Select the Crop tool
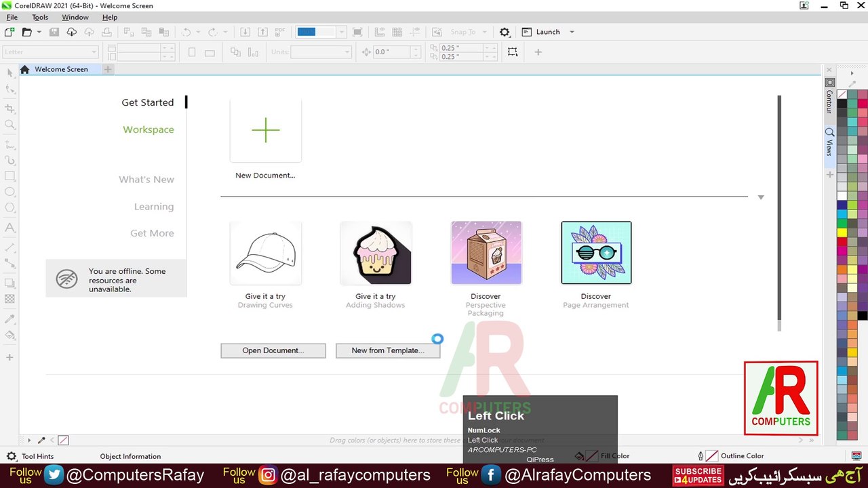The width and height of the screenshot is (868, 488). click(x=9, y=108)
